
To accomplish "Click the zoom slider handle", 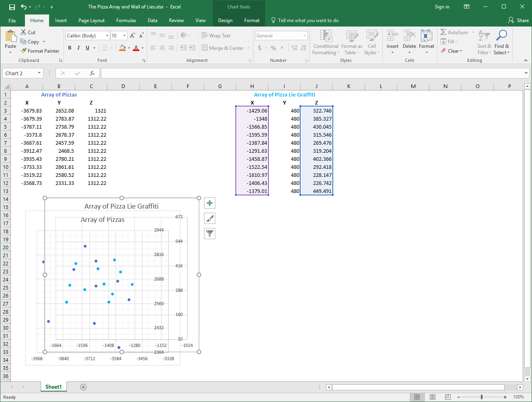I will point(481,397).
